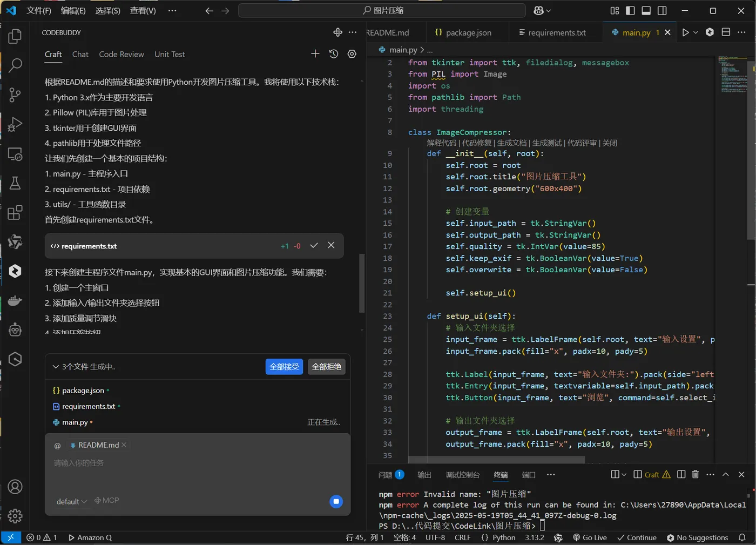This screenshot has height=545, width=756.
Task: Collapse the 3 files generating list
Action: point(56,367)
